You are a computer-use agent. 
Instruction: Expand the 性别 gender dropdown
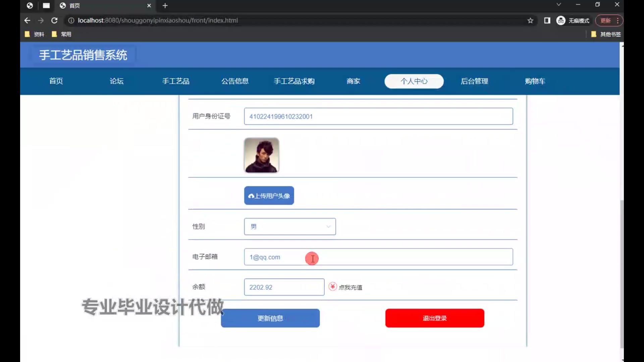(x=290, y=227)
